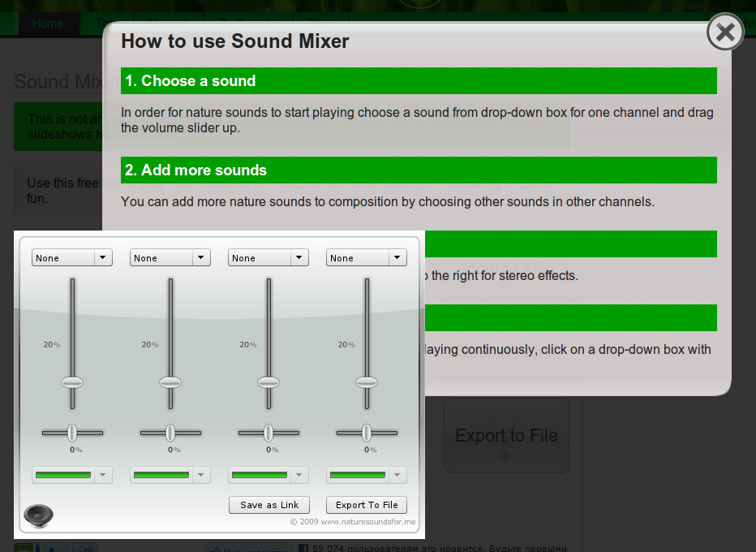Go to the Home tab
Viewport: 756px width, 552px height.
[x=48, y=24]
